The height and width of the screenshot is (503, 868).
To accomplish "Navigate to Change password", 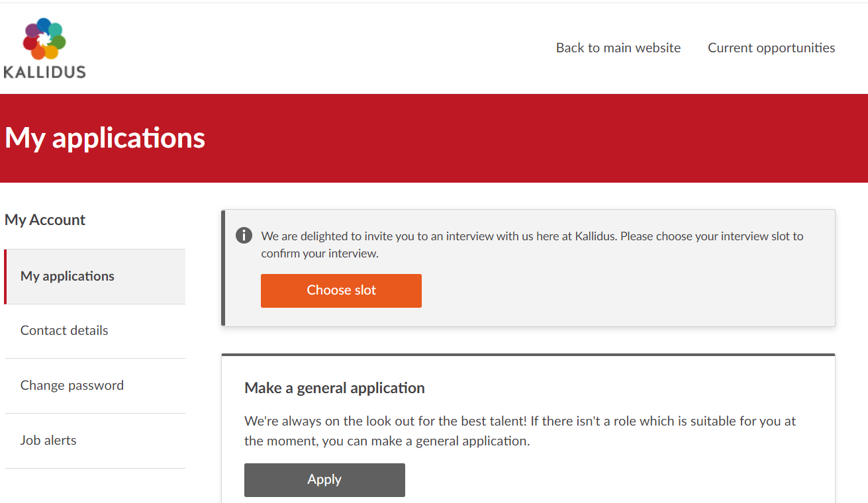I will click(72, 385).
